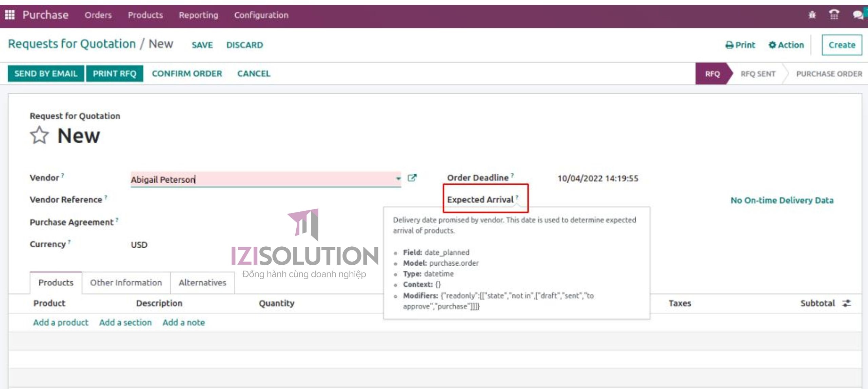This screenshot has height=389, width=868.
Task: Click Confirm Order button
Action: point(187,74)
